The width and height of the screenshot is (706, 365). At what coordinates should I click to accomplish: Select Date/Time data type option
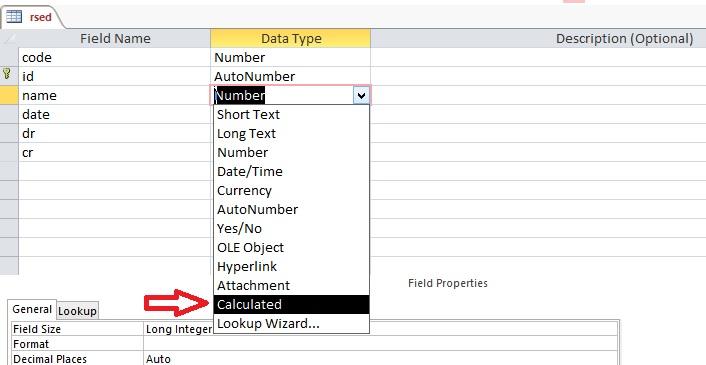291,171
